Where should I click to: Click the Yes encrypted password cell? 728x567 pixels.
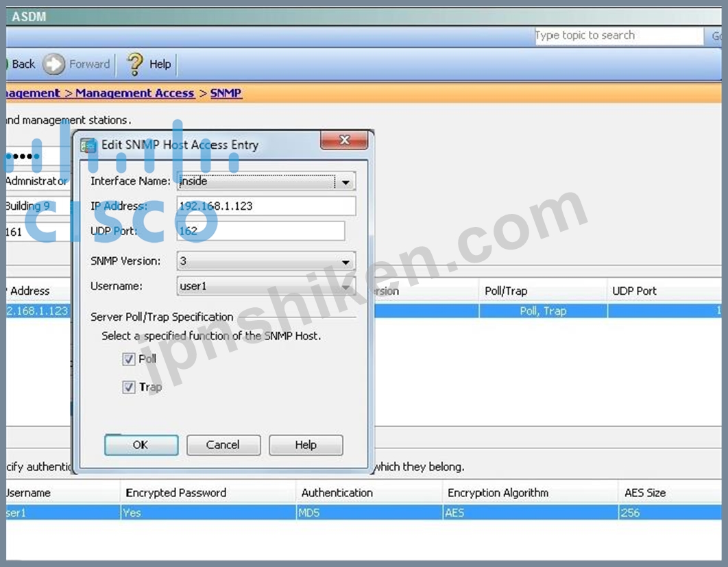[208, 513]
